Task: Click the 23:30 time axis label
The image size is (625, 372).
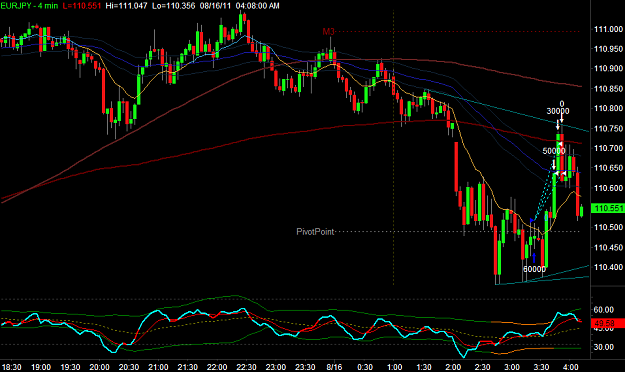Action: click(x=305, y=367)
